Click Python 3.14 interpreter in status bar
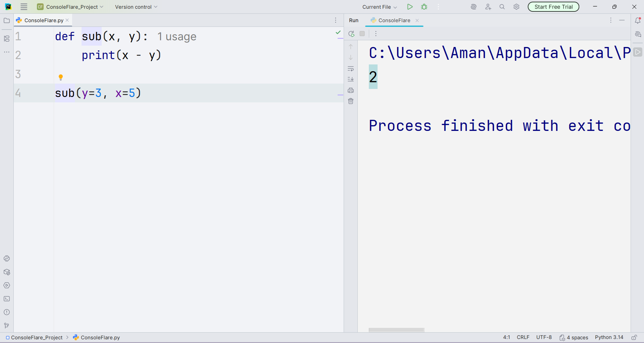Viewport: 644px width, 343px height. 609,337
